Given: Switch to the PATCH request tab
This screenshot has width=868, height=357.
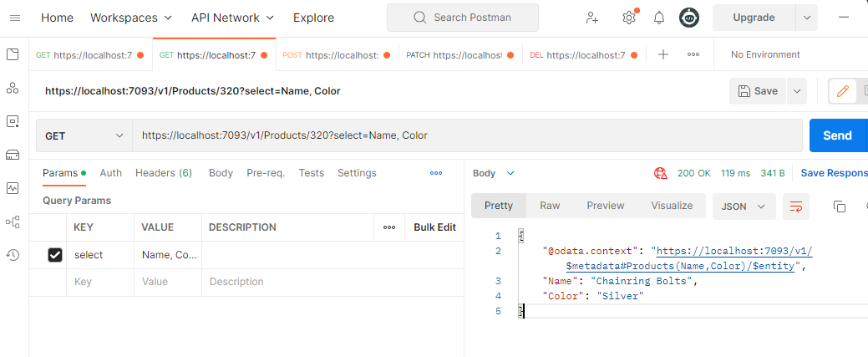Looking at the screenshot, I should (460, 55).
